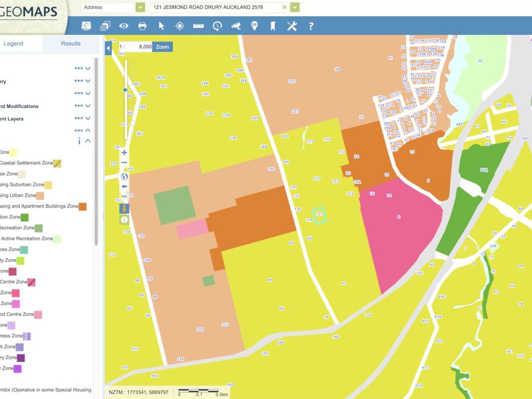Toggle the eye visibility tool in toolbar
Screen dimensions: 532x399
click(124, 26)
